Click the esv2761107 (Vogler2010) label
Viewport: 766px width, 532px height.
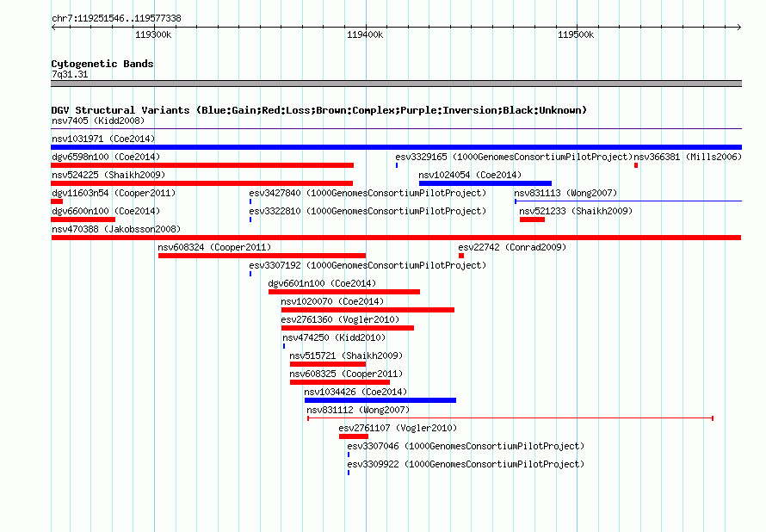(398, 428)
